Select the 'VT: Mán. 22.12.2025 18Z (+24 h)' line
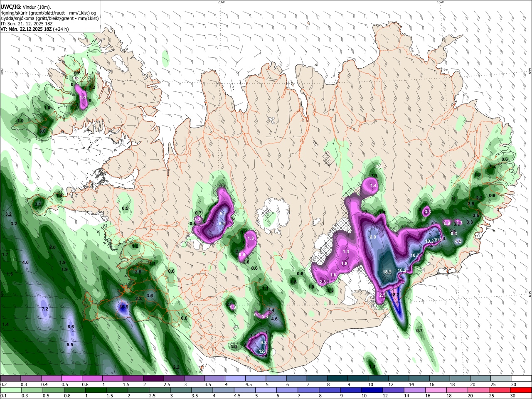 point(34,29)
